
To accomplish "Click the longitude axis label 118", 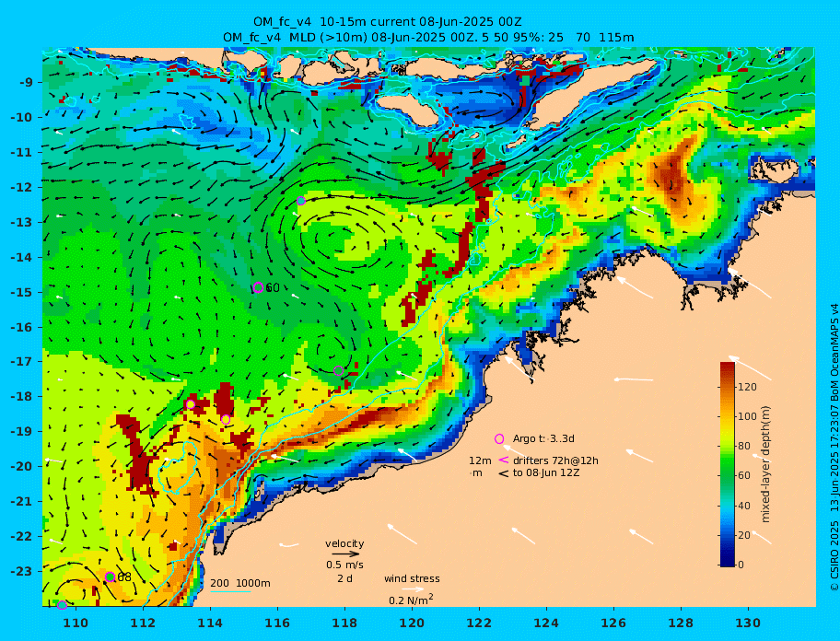I will [x=345, y=623].
